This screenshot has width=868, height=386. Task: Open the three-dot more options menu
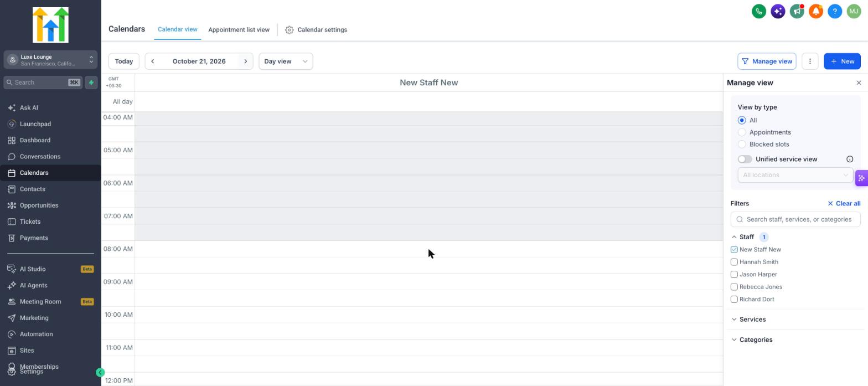coord(810,61)
